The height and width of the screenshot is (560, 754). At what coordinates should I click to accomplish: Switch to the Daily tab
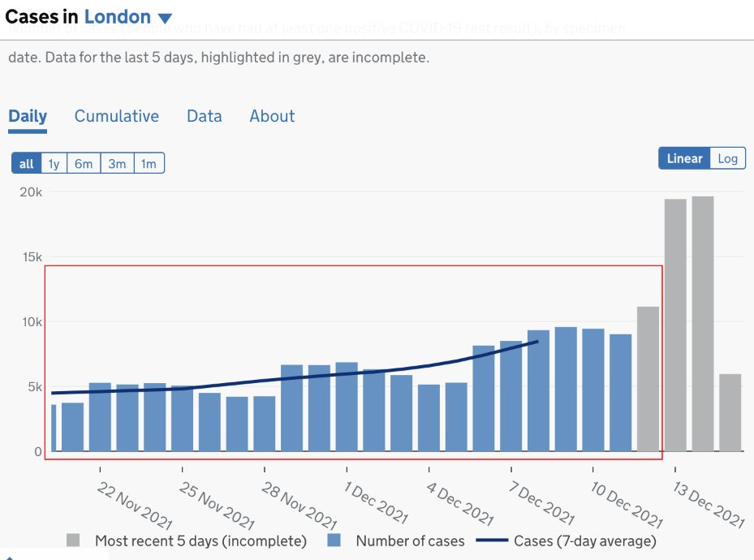click(28, 116)
